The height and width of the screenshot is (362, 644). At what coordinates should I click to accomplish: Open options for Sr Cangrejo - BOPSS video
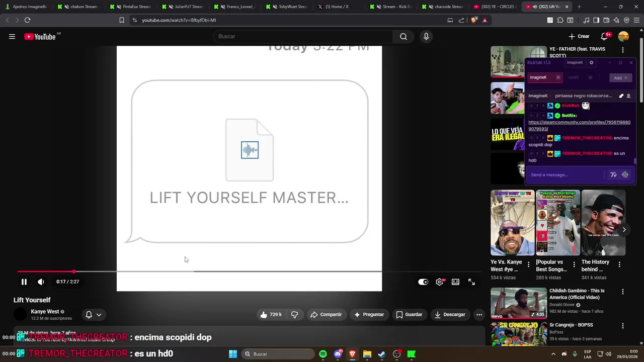tap(623, 326)
